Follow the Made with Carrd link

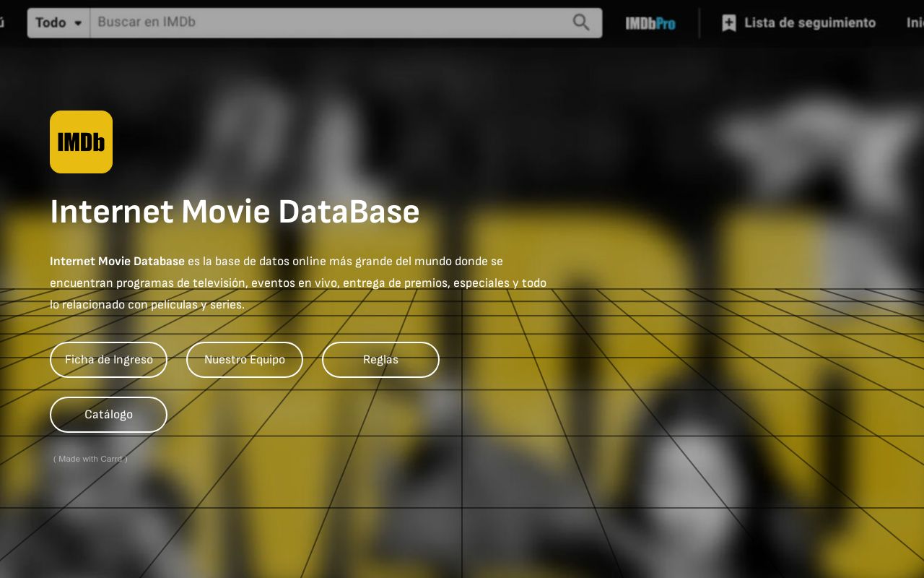(90, 459)
